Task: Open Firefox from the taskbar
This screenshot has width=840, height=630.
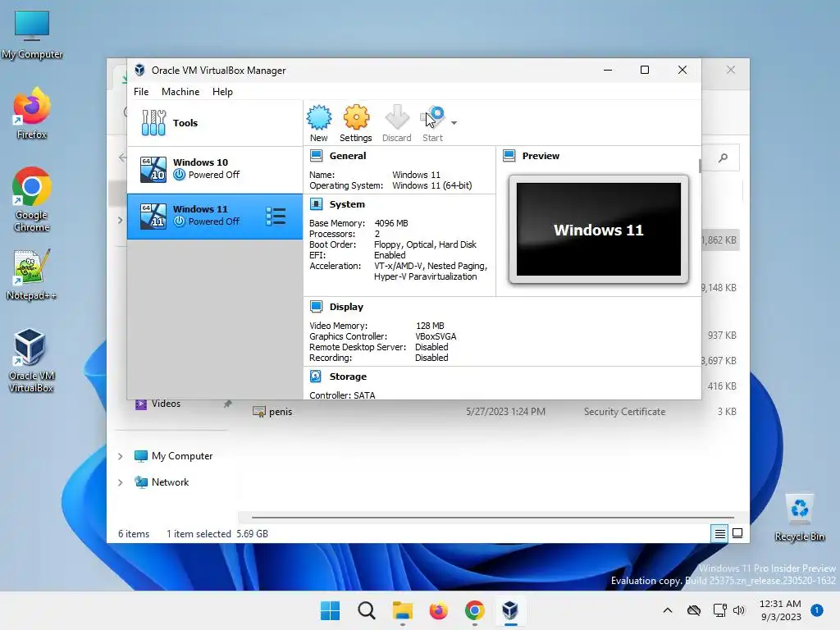Action: tap(438, 610)
